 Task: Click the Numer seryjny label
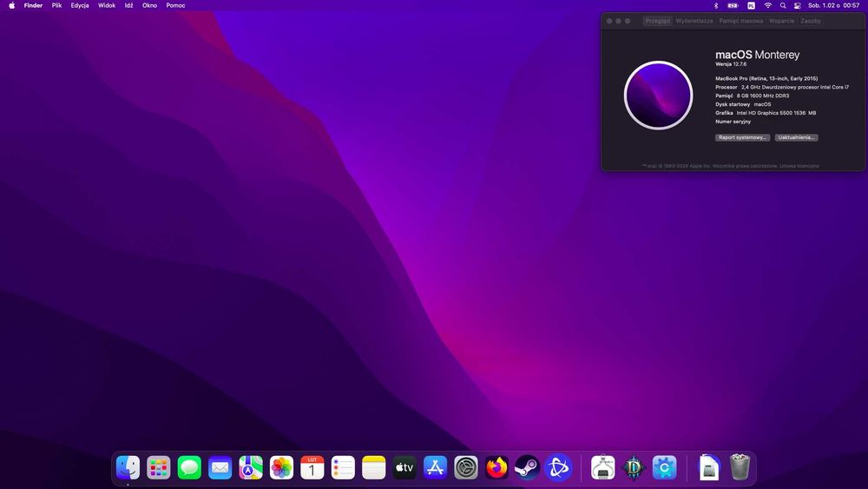(x=733, y=122)
